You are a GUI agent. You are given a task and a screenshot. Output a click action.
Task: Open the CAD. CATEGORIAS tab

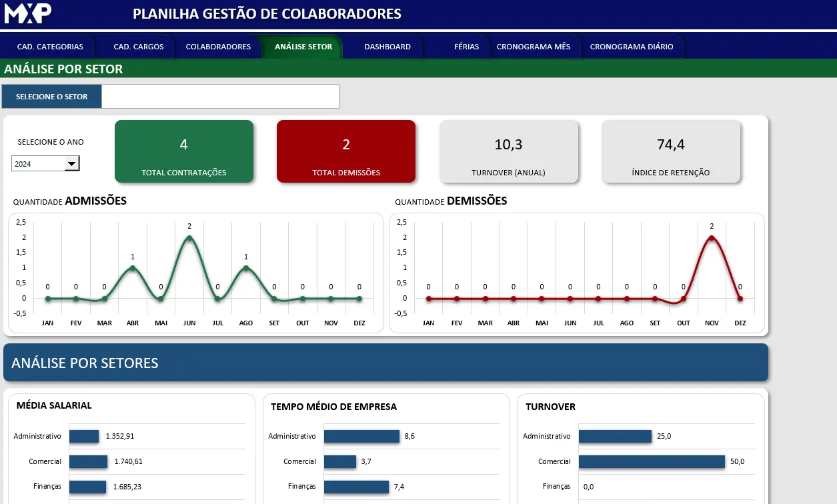pos(50,47)
